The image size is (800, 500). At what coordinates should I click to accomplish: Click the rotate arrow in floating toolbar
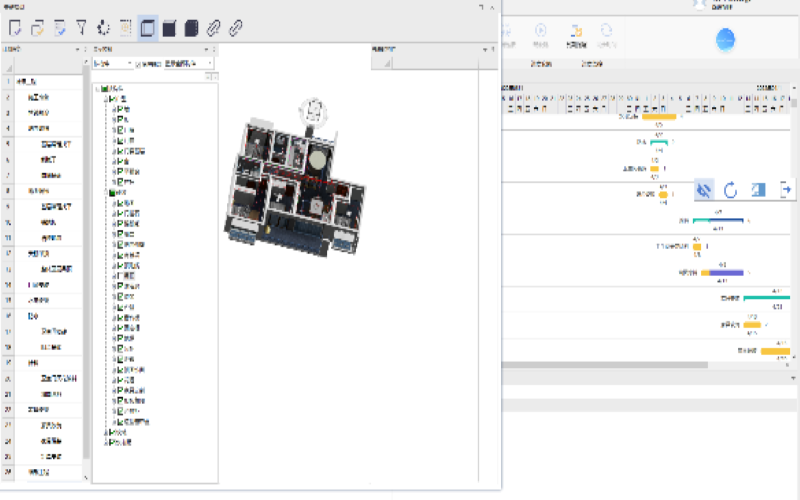pyautogui.click(x=731, y=190)
